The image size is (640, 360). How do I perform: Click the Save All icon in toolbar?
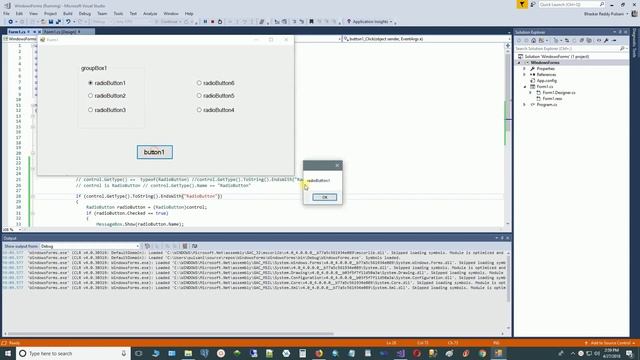point(58,22)
